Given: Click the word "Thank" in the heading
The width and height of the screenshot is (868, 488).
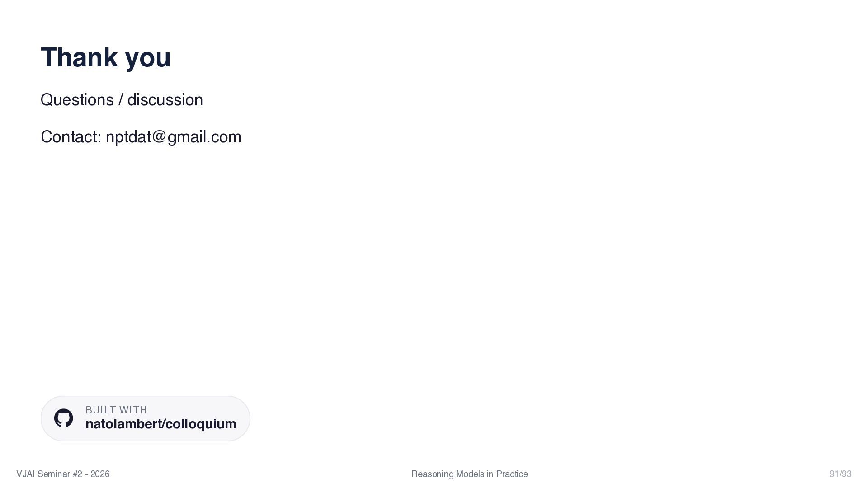Looking at the screenshot, I should pyautogui.click(x=79, y=57).
